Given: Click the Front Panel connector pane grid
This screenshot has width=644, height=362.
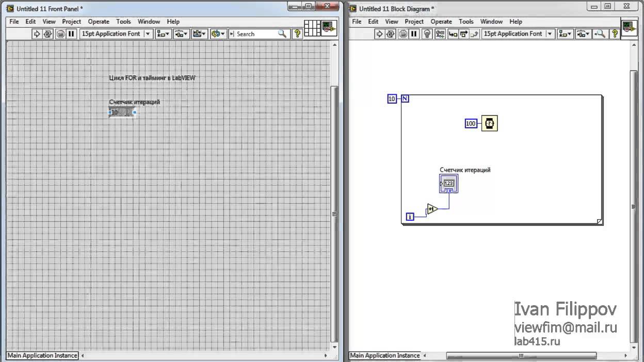Looking at the screenshot, I should [312, 28].
